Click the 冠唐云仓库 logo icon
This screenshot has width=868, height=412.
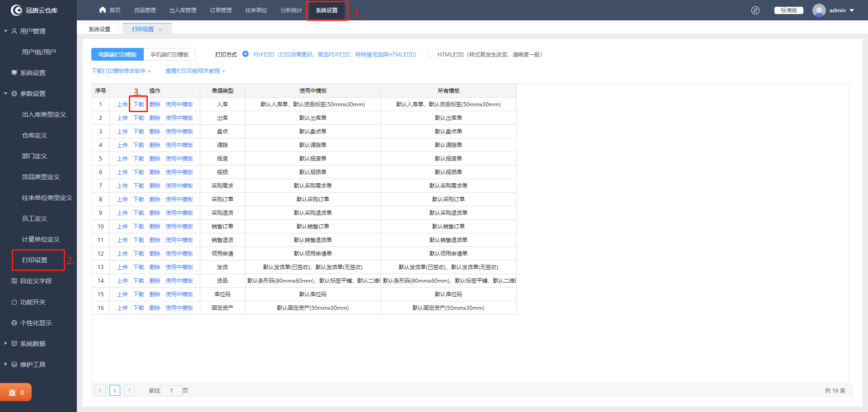(16, 10)
